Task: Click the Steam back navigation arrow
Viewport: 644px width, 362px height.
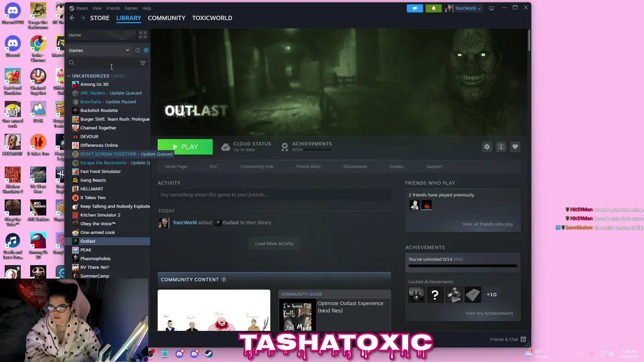Action: point(72,18)
